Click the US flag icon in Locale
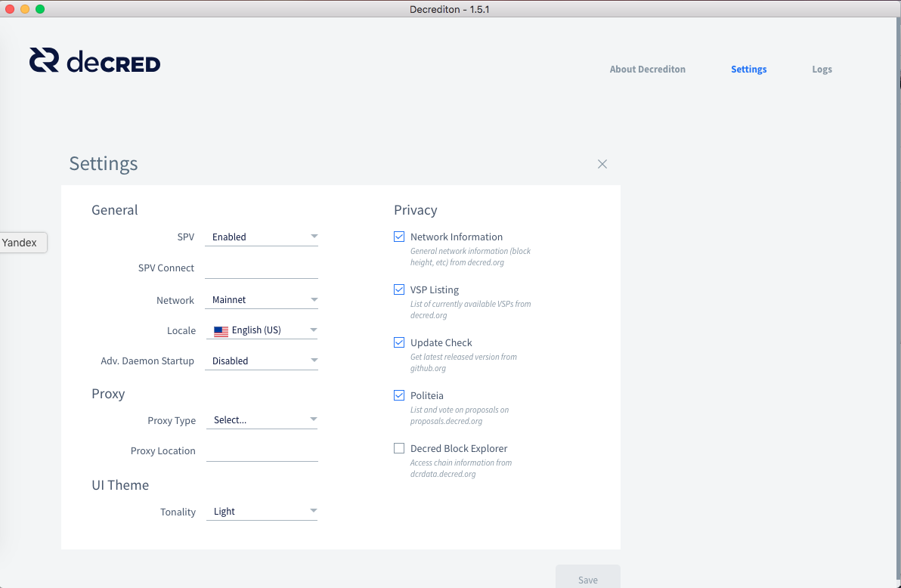Image resolution: width=901 pixels, height=588 pixels. [221, 331]
